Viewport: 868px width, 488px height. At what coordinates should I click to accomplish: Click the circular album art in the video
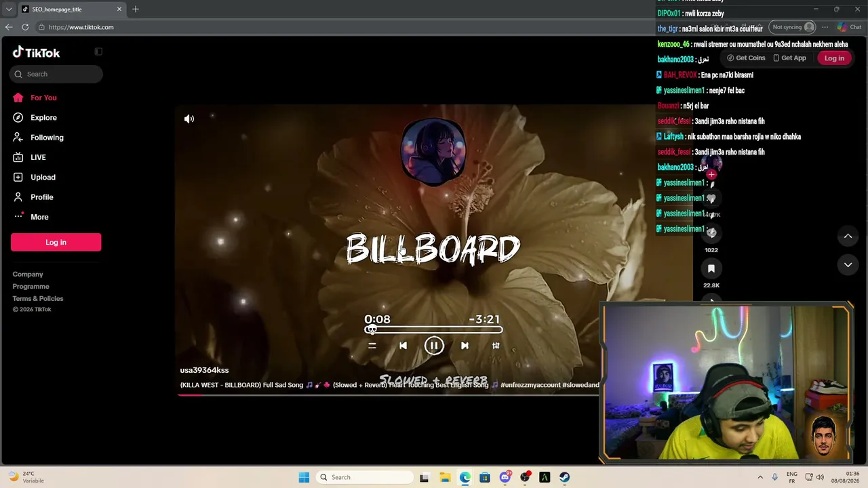(x=433, y=151)
